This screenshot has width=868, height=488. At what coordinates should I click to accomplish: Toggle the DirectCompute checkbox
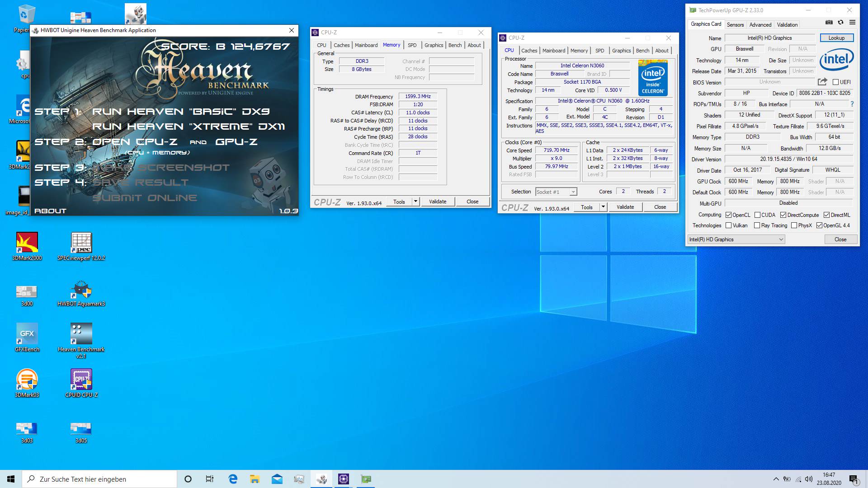783,215
